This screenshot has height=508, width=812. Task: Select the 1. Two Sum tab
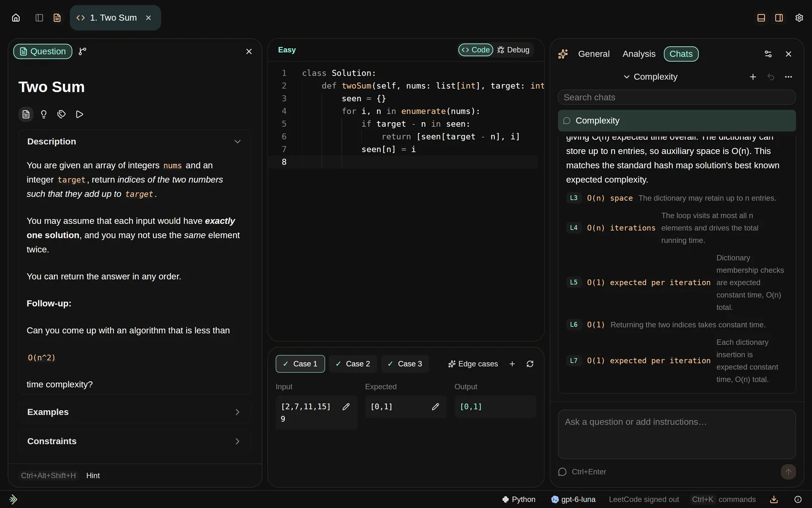[115, 18]
